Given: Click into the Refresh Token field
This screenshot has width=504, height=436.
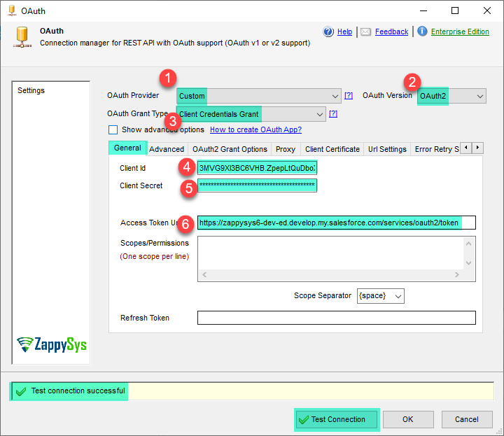Looking at the screenshot, I should (336, 318).
